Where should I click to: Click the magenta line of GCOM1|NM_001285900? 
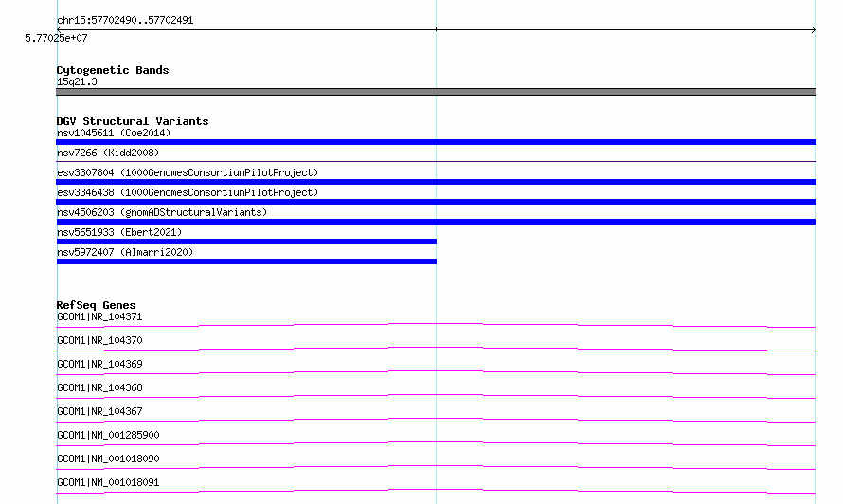pyautogui.click(x=436, y=443)
